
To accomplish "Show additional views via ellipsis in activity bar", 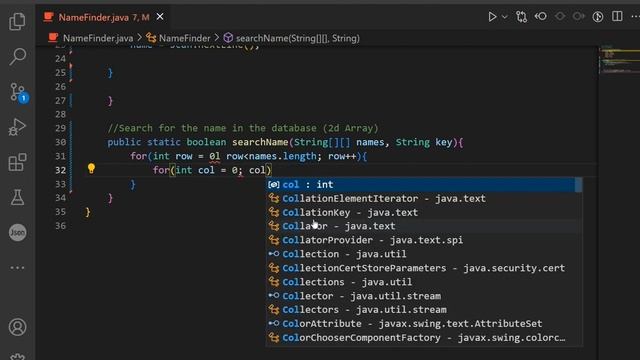I will click(17, 268).
